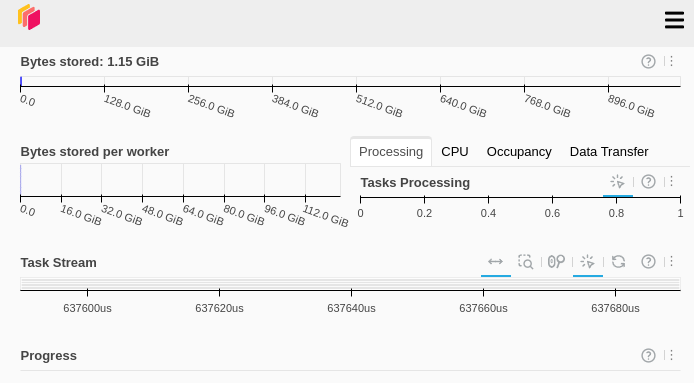Image resolution: width=694 pixels, height=383 pixels.
Task: Open help for Task Stream plot
Action: pyautogui.click(x=648, y=262)
